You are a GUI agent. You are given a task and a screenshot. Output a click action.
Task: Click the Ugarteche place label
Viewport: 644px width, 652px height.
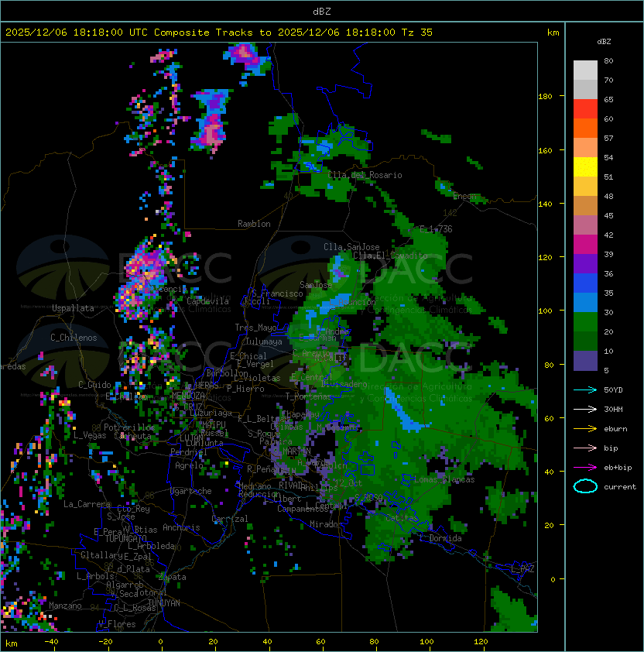coord(191,491)
